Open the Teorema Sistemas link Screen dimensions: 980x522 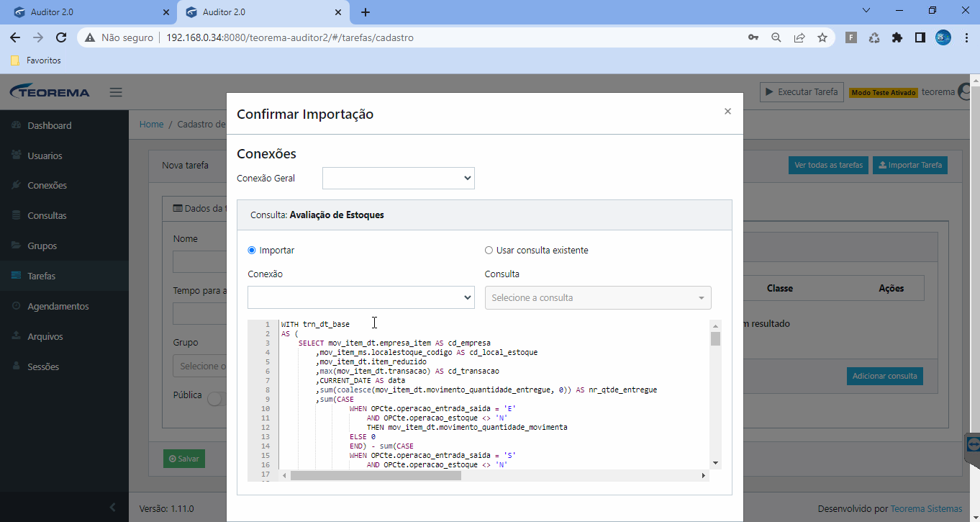926,508
